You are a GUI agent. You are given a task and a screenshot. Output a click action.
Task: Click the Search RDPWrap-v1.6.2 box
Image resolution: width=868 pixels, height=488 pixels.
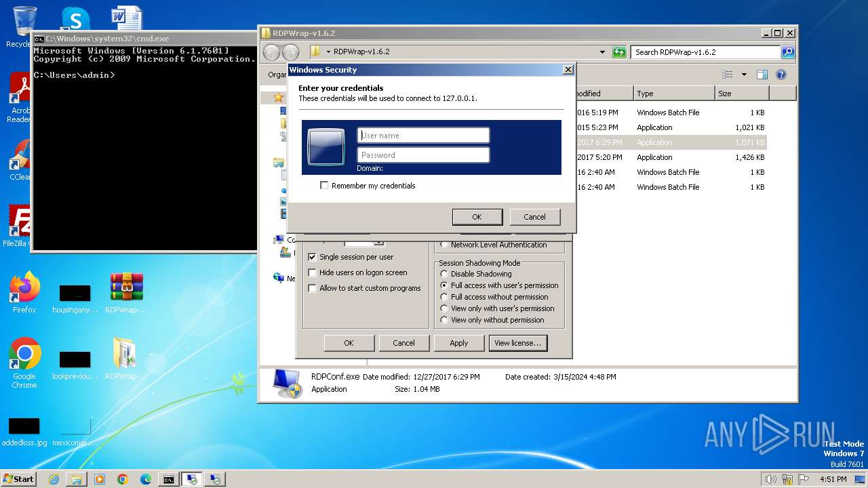click(x=706, y=52)
